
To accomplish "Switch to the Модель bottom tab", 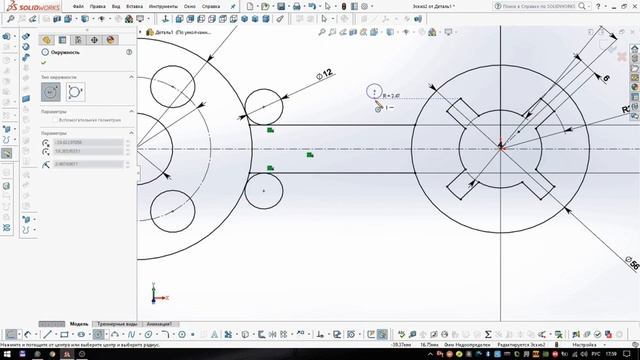I will pos(79,324).
